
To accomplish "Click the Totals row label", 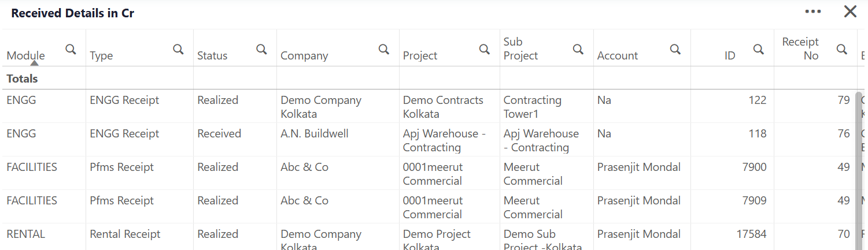I will pyautogui.click(x=22, y=79).
